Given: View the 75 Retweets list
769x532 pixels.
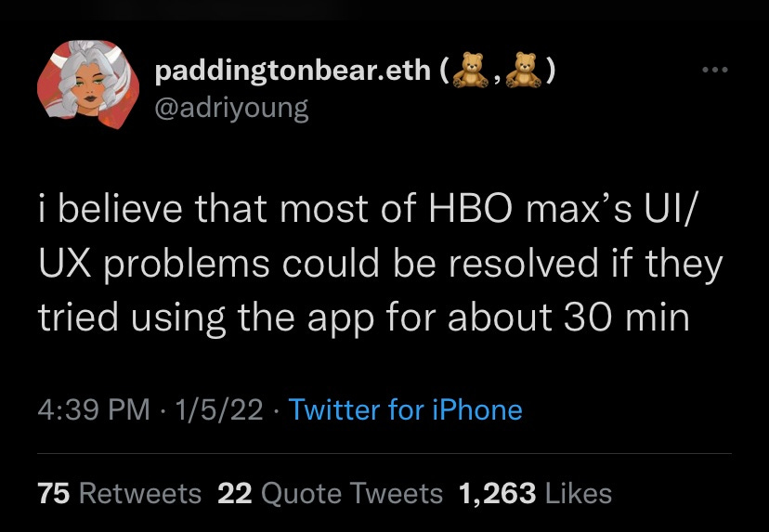Looking at the screenshot, I should (x=120, y=493).
